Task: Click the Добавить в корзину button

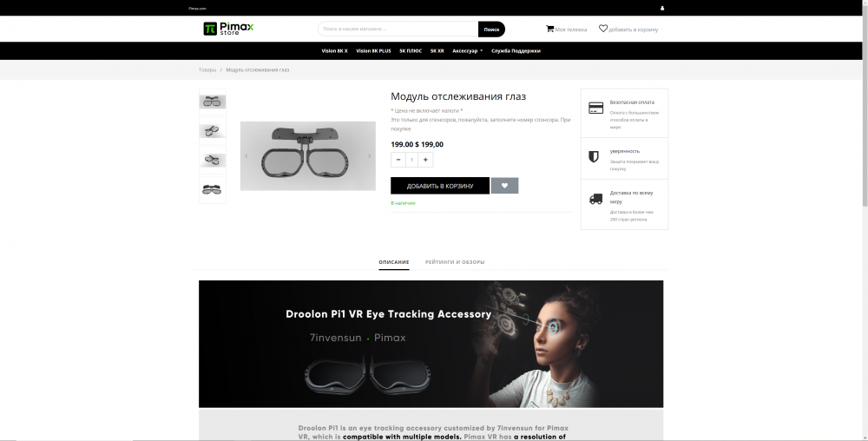Action: 440,186
